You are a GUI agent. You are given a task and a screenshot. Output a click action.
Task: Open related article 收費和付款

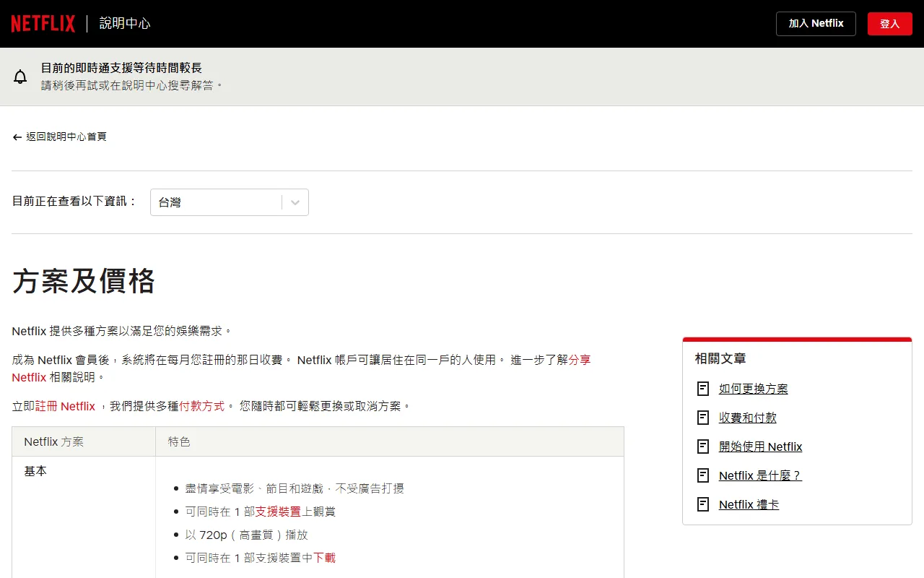748,418
